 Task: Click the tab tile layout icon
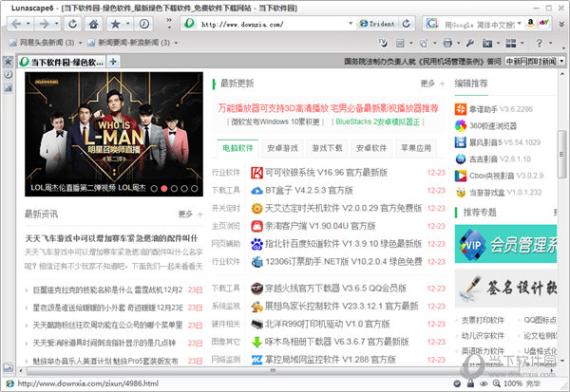pos(511,44)
